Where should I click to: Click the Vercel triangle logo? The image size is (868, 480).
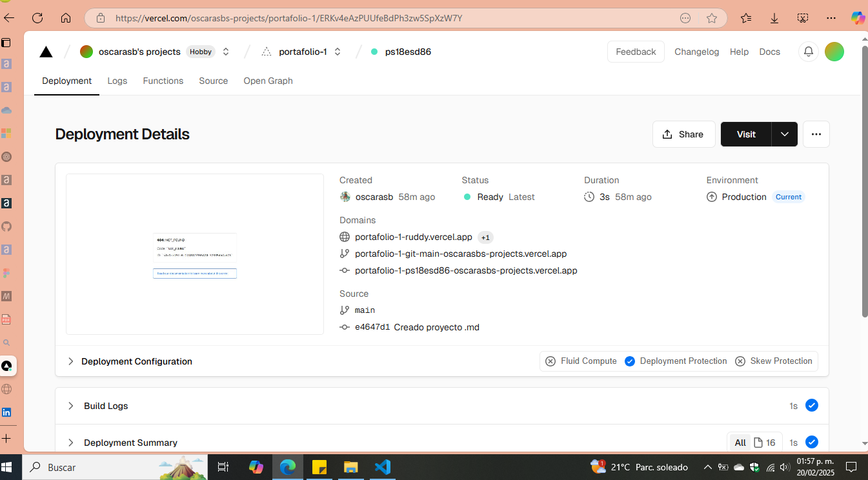(46, 52)
